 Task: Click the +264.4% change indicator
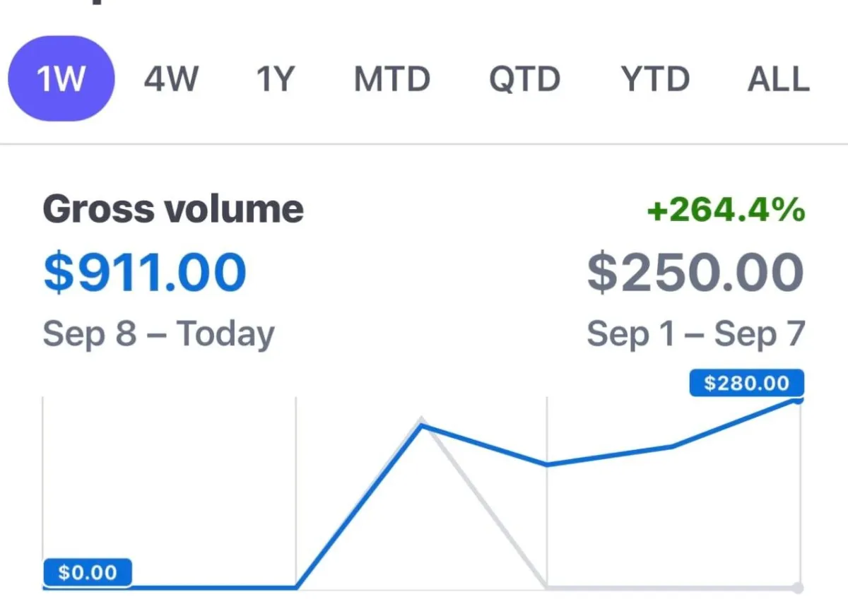click(x=726, y=210)
